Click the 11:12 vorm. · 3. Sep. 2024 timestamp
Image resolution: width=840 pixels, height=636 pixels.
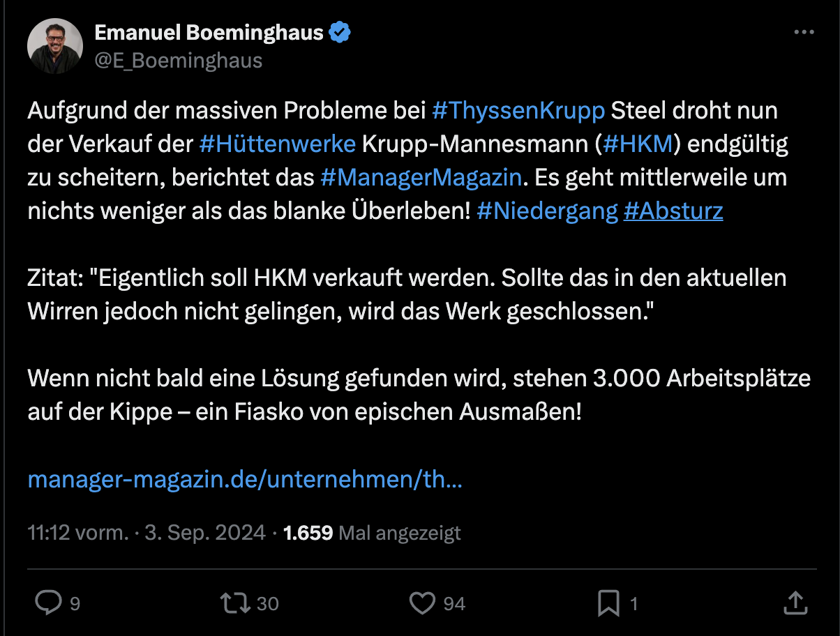[x=147, y=533]
